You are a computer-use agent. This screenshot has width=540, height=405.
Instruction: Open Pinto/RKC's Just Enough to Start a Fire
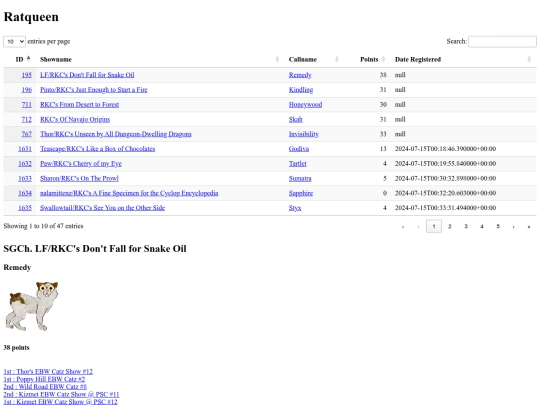pos(94,90)
